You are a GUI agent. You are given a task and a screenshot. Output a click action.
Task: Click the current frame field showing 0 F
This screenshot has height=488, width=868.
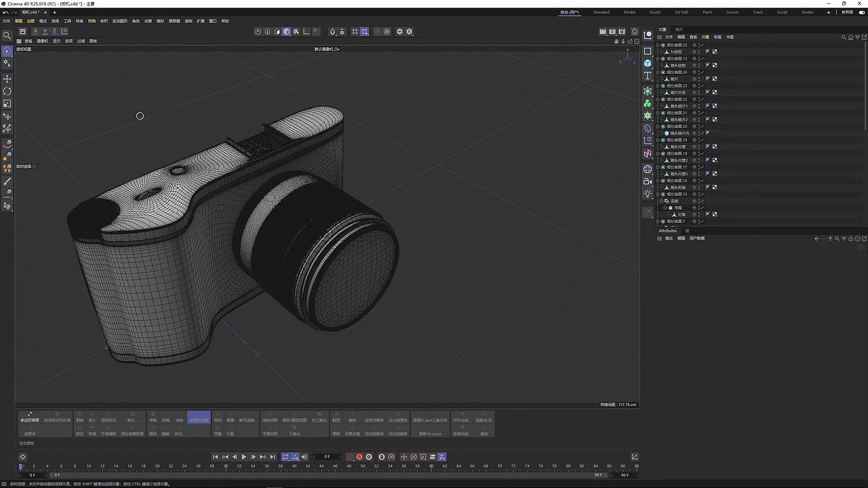pyautogui.click(x=328, y=457)
